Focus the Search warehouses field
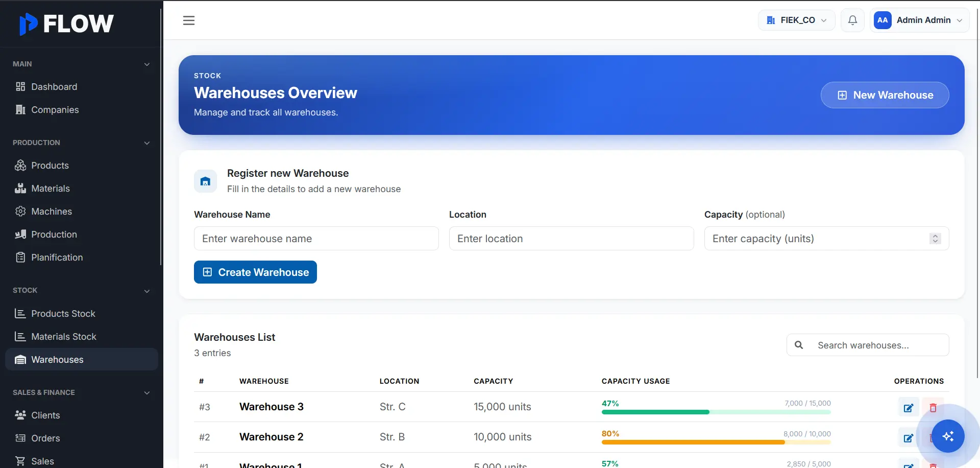Viewport: 980px width, 468px height. coord(868,345)
